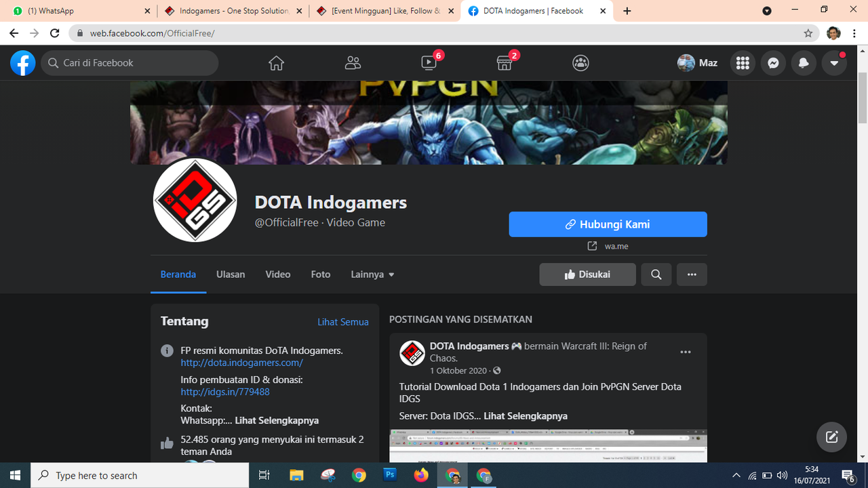
Task: Click the page search magnifier button
Action: [x=656, y=274]
